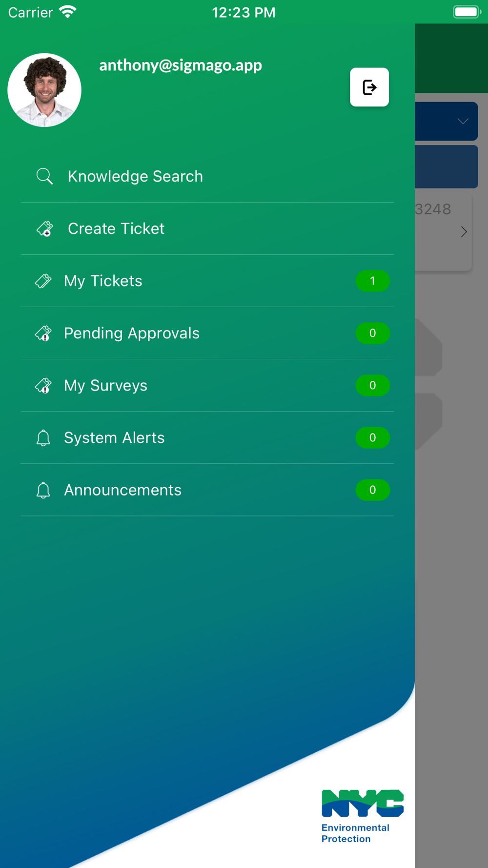Tap the Create Ticket icon

point(44,228)
